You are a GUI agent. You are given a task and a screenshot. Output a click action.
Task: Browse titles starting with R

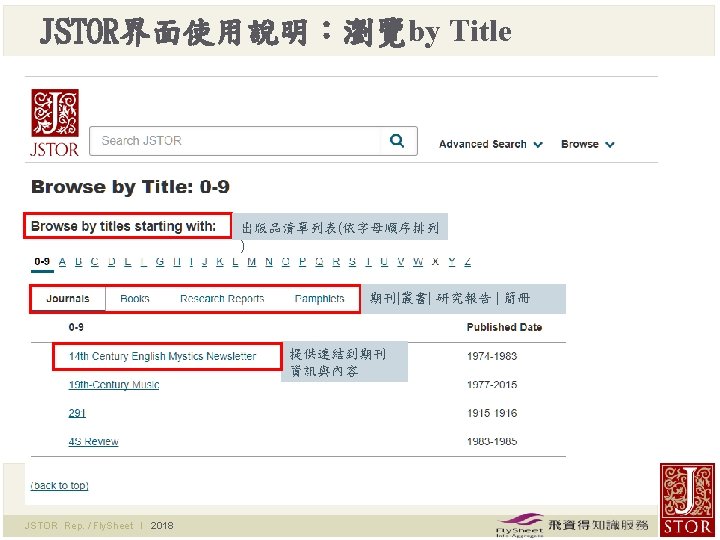(336, 262)
